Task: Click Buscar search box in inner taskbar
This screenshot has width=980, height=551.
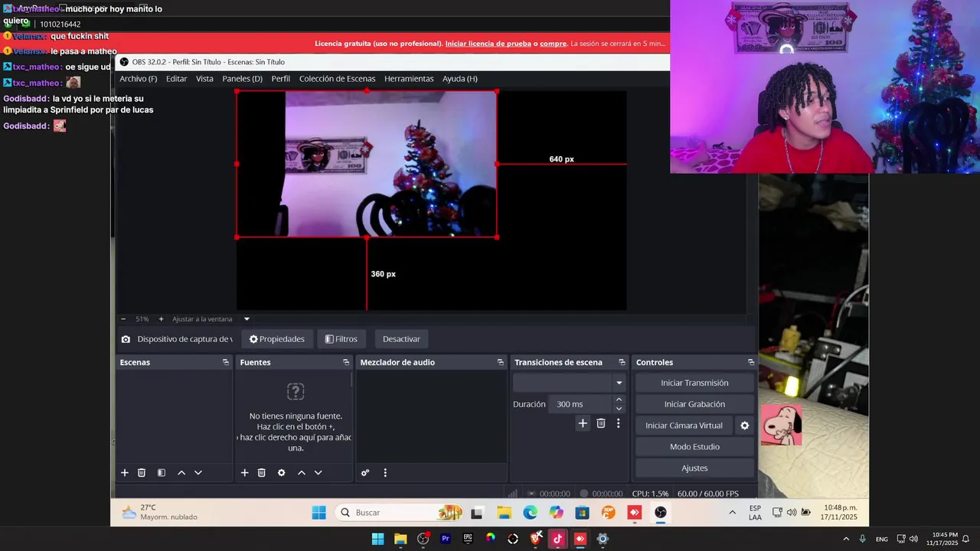Action: (399, 513)
